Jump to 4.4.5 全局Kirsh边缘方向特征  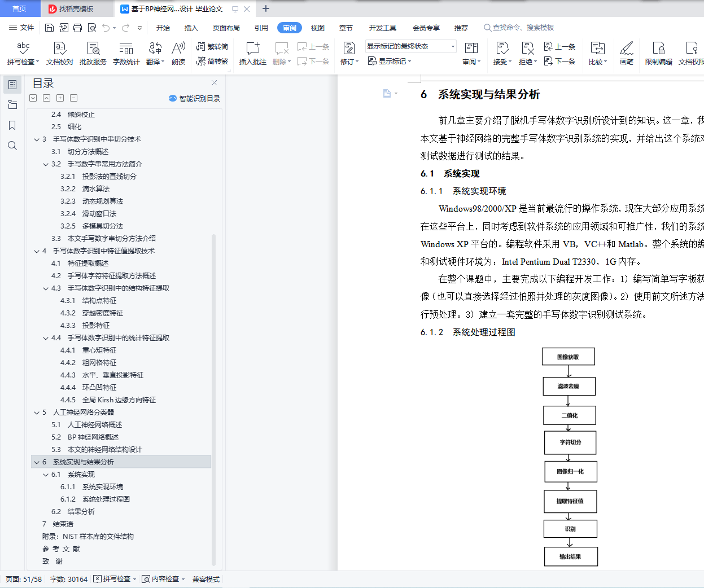coord(108,400)
